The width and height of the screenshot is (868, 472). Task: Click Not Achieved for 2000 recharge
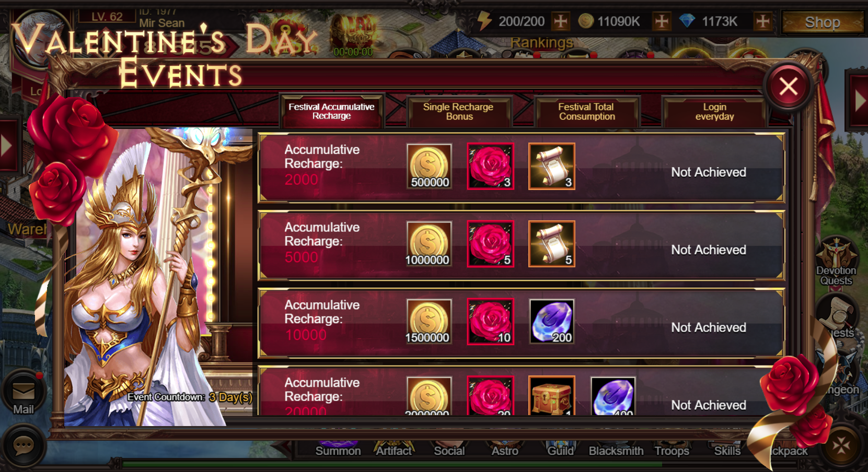coord(708,172)
